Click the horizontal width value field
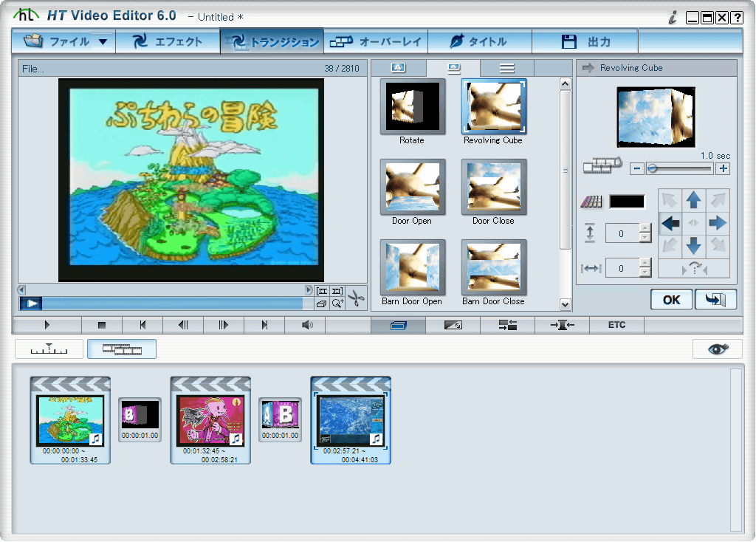This screenshot has height=542, width=756. tap(622, 268)
